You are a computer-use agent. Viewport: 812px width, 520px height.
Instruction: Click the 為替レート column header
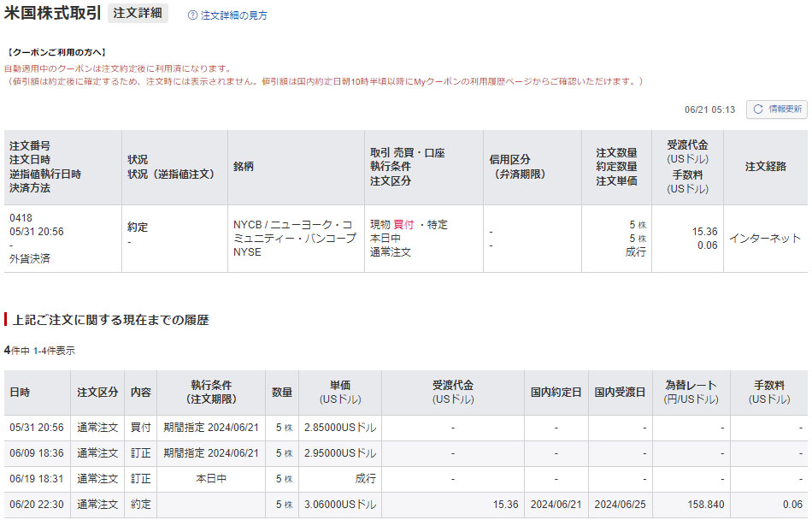point(691,393)
